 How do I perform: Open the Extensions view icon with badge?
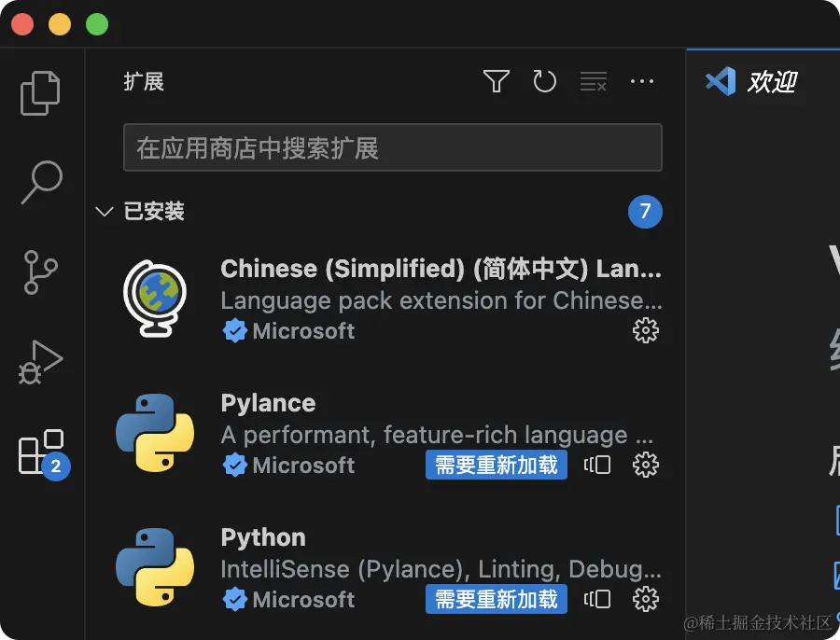[x=44, y=454]
